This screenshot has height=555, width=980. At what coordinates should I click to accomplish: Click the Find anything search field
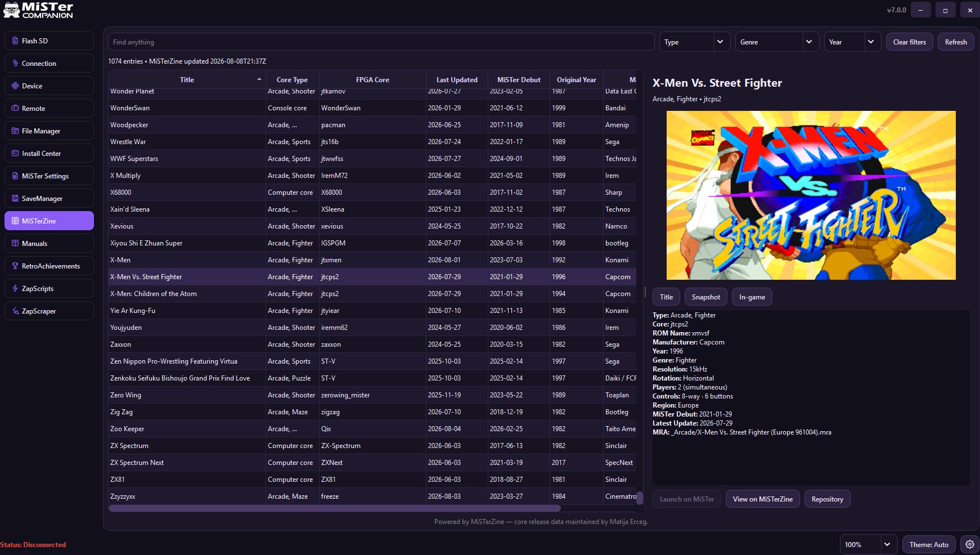[381, 42]
